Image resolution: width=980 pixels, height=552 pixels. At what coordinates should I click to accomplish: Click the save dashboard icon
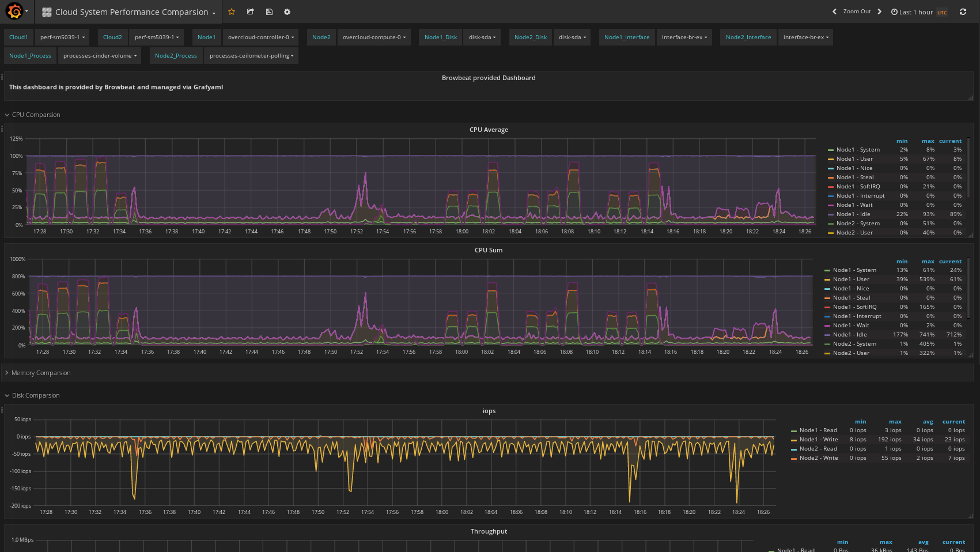coord(269,12)
